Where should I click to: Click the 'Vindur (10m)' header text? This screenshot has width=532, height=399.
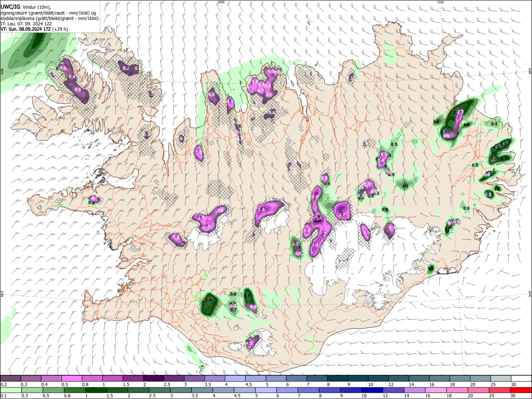[36, 7]
